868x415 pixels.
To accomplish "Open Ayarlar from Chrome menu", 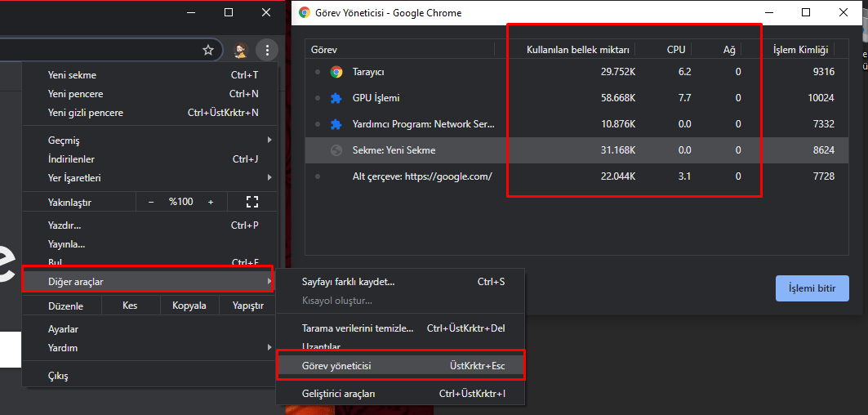I will [149, 329].
